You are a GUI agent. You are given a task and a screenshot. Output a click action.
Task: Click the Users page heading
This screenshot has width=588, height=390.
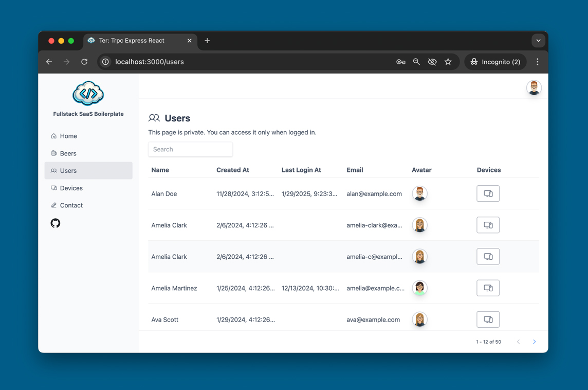tap(177, 118)
